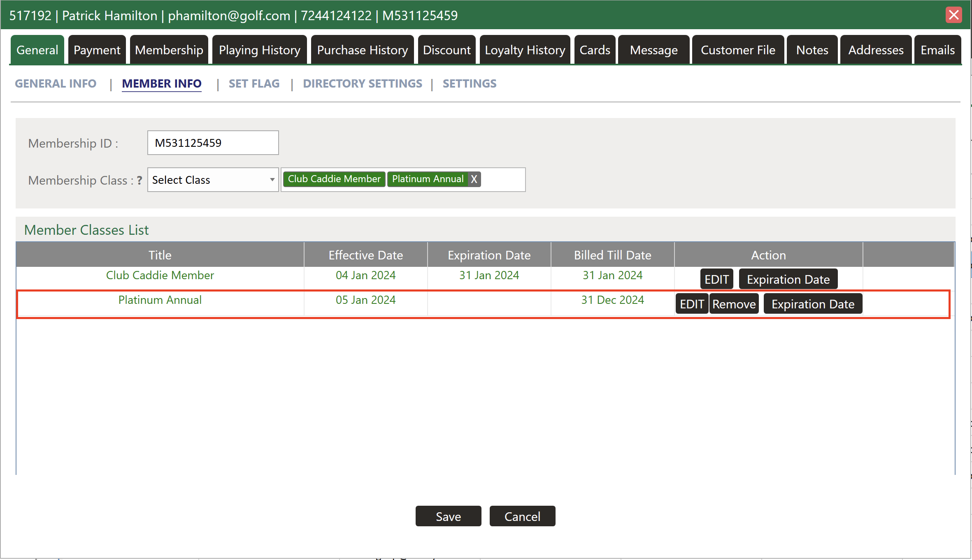Open the Loyalty History tab

525,50
